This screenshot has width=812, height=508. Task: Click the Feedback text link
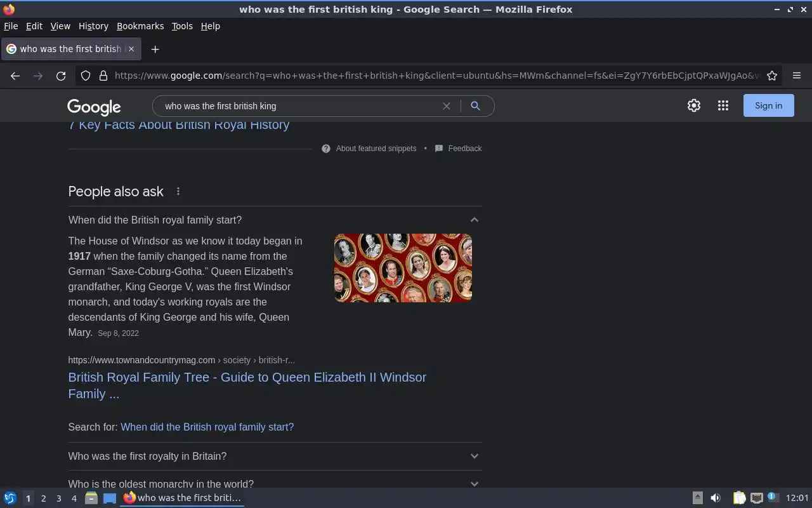point(464,149)
